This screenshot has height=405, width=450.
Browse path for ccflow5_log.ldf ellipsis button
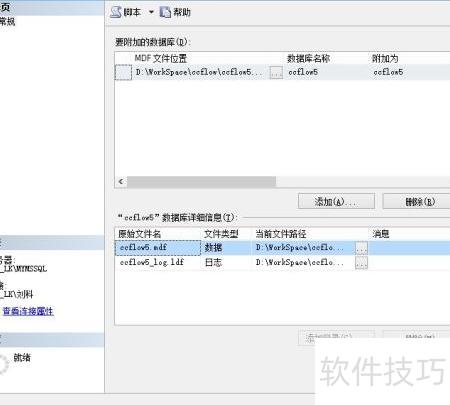click(361, 263)
